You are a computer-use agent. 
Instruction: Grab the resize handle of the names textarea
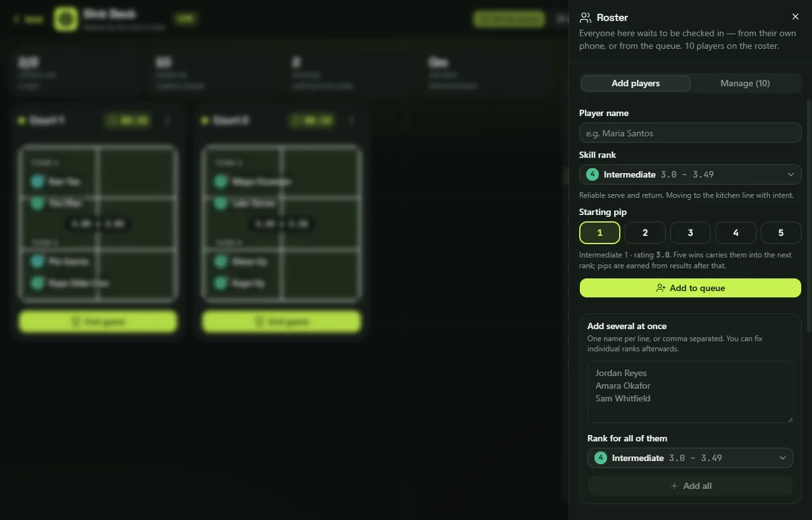[789, 419]
